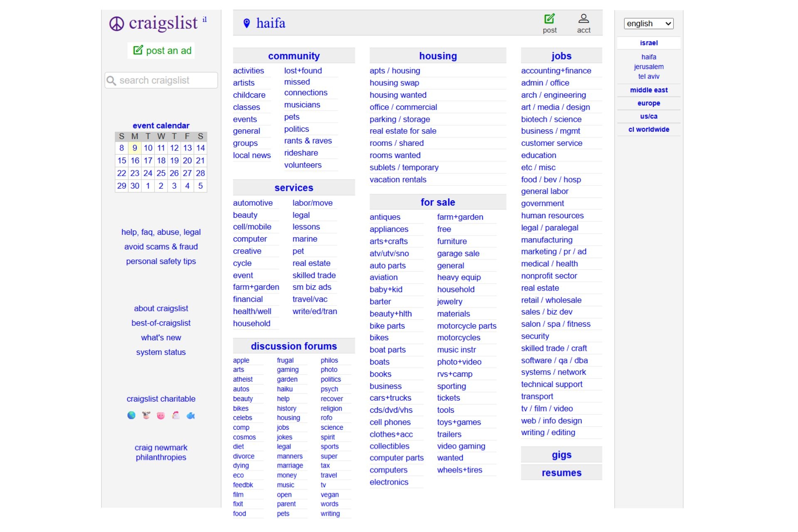Open help, faq, abuse, legal link
798x532 pixels.
161,232
